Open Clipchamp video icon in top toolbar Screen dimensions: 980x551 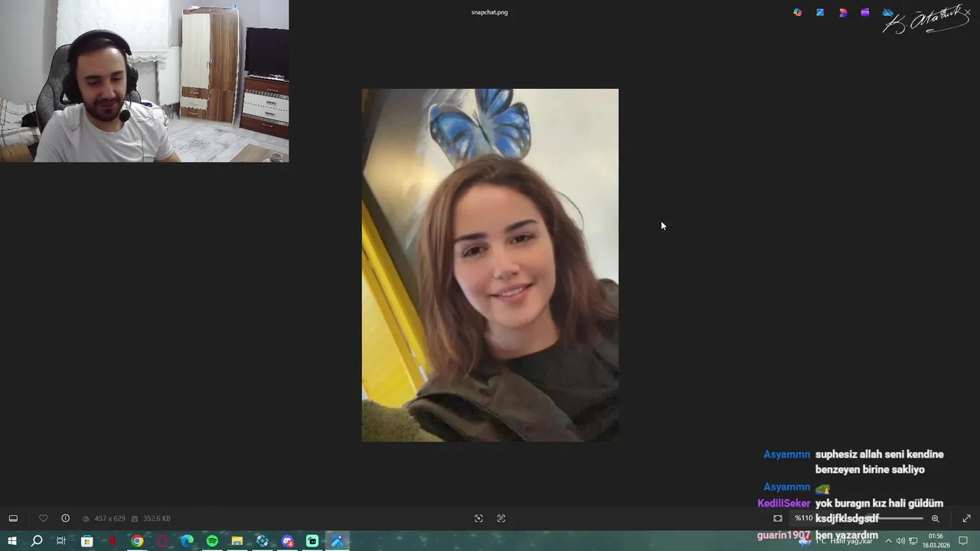pos(865,12)
